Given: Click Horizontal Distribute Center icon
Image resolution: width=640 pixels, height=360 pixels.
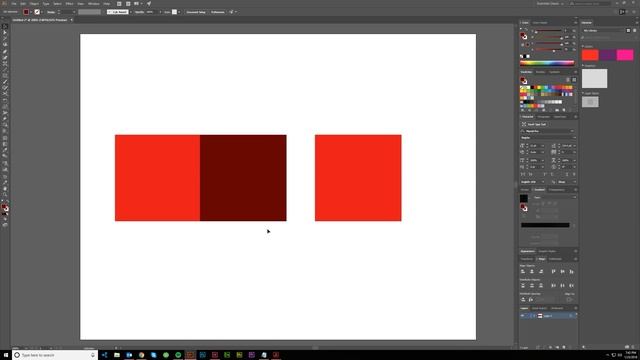Looking at the screenshot, I should 562,285.
